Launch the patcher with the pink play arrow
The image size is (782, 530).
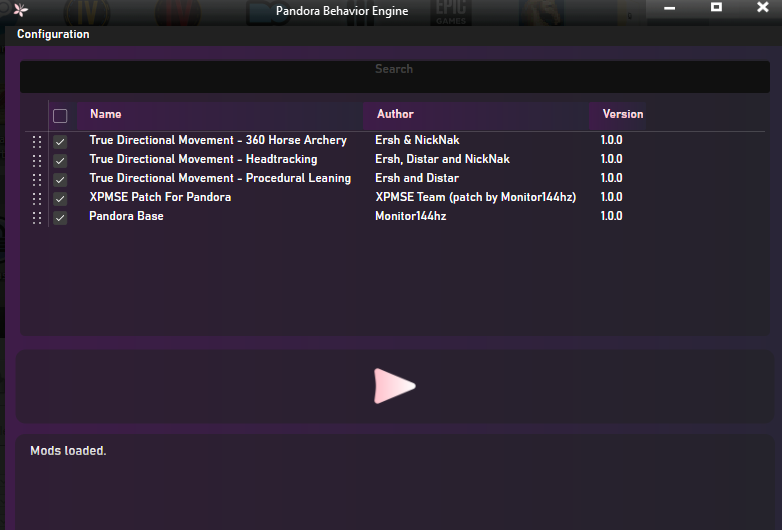point(394,386)
